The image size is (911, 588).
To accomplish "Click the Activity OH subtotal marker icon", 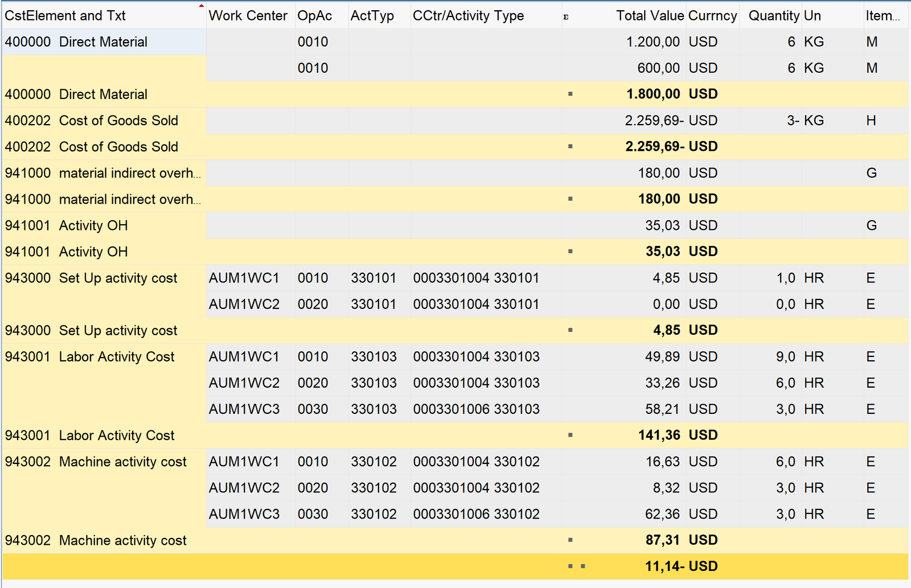I will click(570, 251).
